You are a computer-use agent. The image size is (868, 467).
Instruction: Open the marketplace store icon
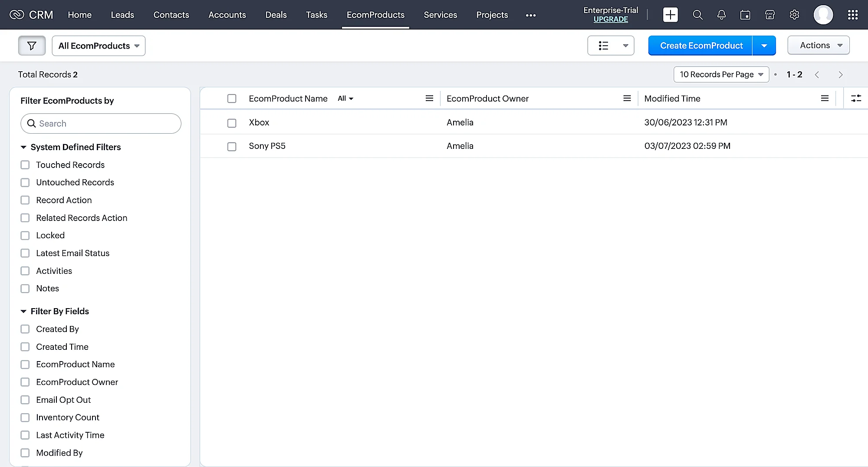[770, 15]
